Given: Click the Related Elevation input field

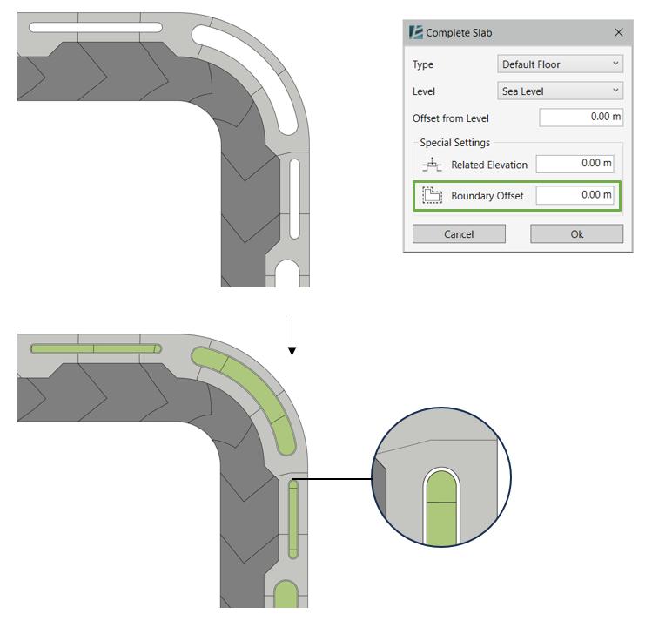Looking at the screenshot, I should click(x=575, y=164).
